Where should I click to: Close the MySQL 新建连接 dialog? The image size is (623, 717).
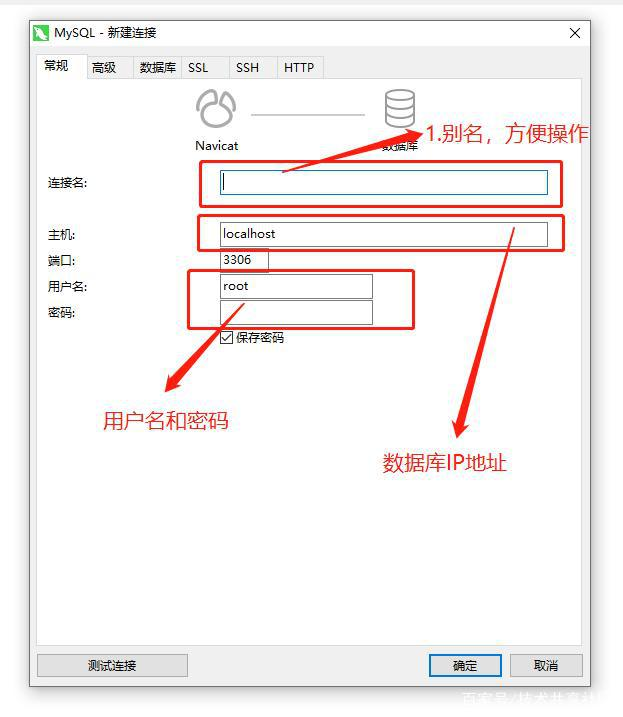tap(575, 33)
